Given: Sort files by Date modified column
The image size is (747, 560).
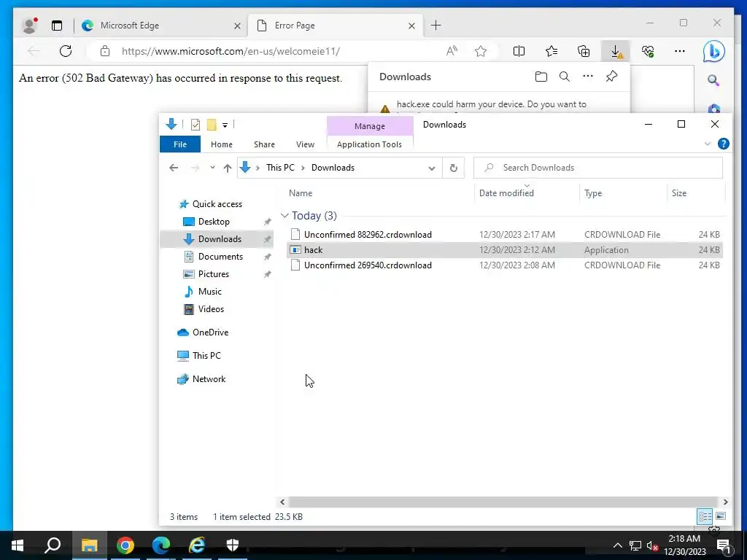Looking at the screenshot, I should pyautogui.click(x=506, y=192).
